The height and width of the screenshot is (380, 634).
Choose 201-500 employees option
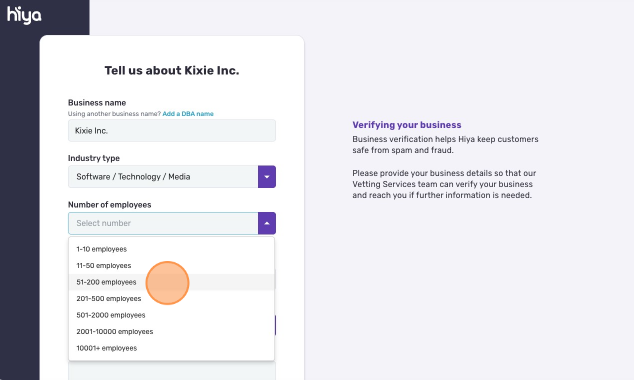pyautogui.click(x=171, y=299)
